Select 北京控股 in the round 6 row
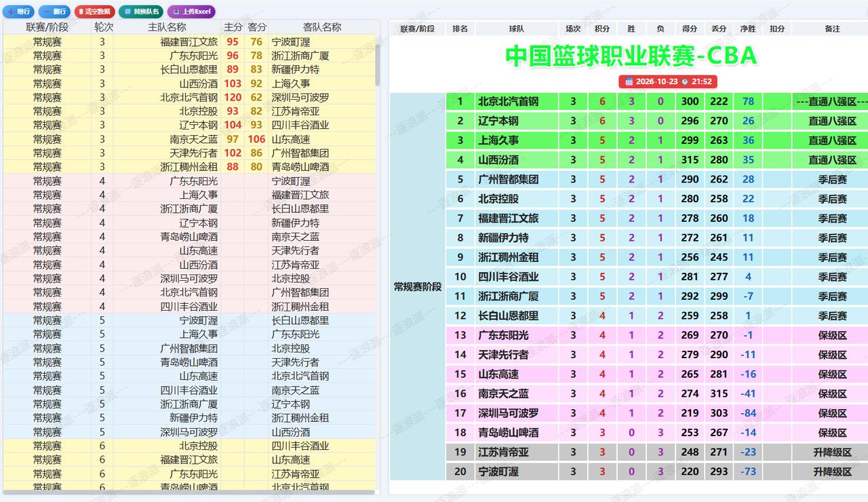The width and height of the screenshot is (868, 502). (167, 446)
